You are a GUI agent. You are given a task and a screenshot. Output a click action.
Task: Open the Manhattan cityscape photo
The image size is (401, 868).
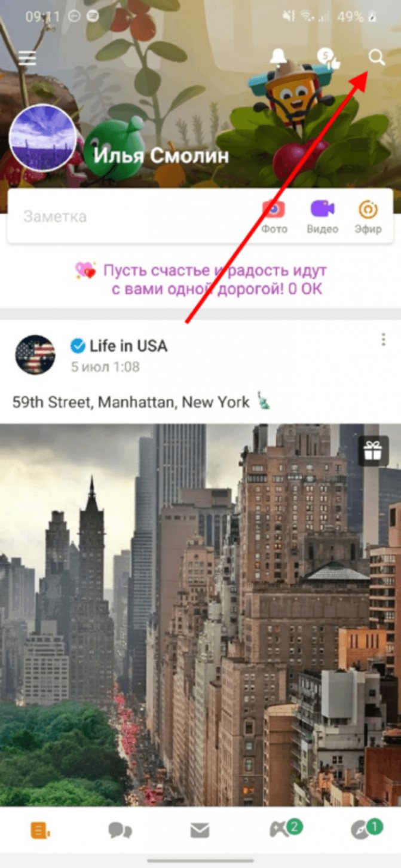(200, 615)
